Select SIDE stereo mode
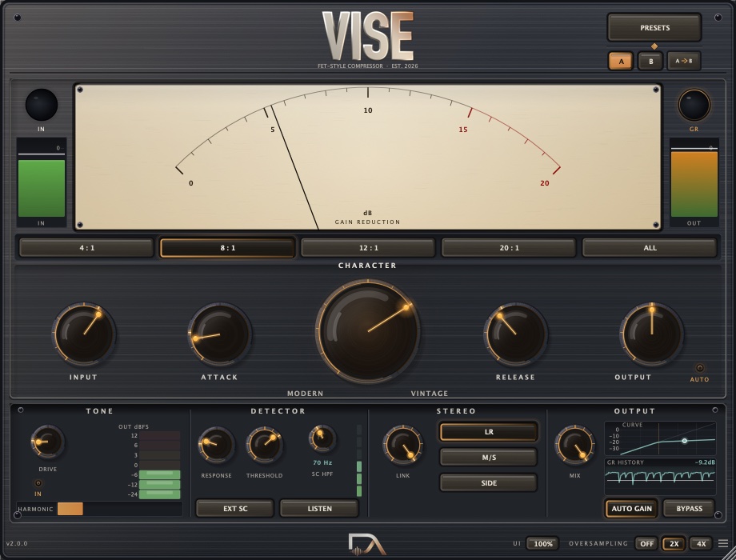736x560 pixels. (489, 482)
